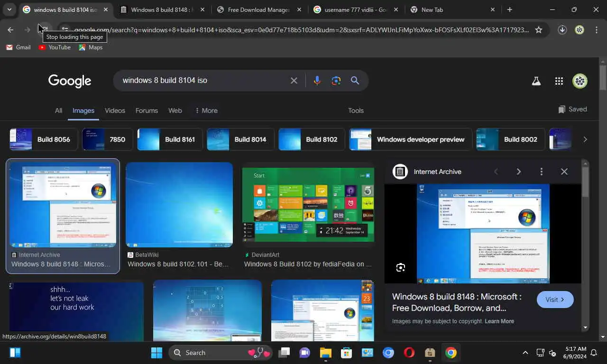Open Chrome three-dot menu
This screenshot has height=364, width=607.
(x=596, y=30)
